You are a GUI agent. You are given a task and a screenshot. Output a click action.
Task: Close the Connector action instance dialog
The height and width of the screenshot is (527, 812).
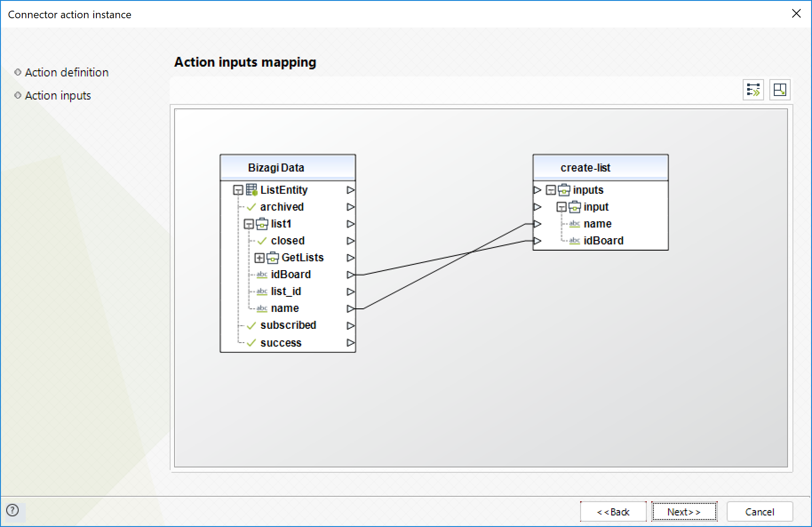796,14
